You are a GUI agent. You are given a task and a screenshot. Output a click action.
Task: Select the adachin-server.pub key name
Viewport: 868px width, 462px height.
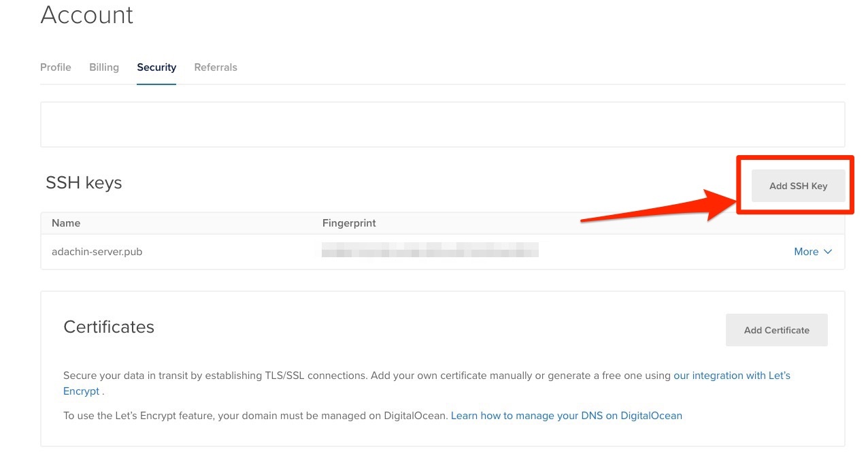coord(97,252)
